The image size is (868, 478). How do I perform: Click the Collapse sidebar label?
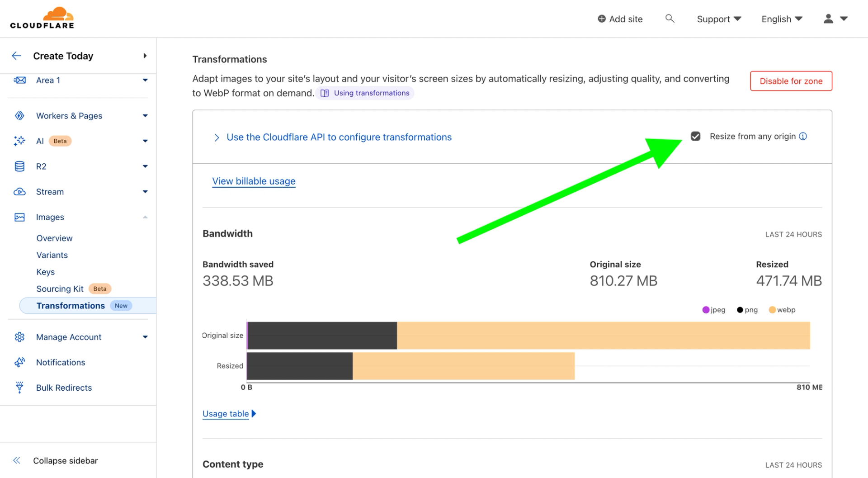[x=65, y=460]
